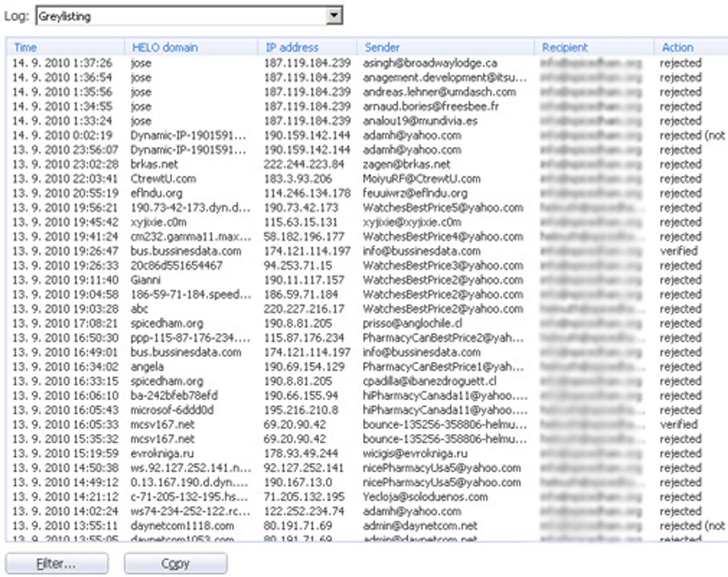The width and height of the screenshot is (728, 577).
Task: Select time 13. 9. 2010 15:35:32
Action: coord(66,439)
